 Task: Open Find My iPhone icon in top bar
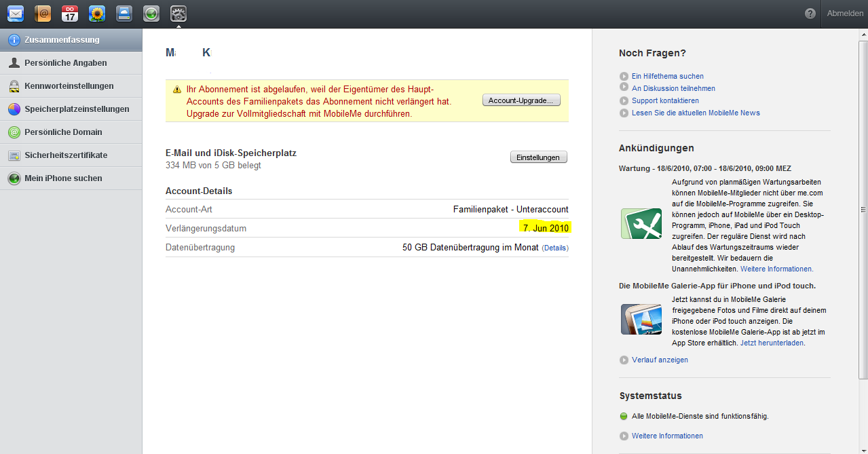coord(151,13)
